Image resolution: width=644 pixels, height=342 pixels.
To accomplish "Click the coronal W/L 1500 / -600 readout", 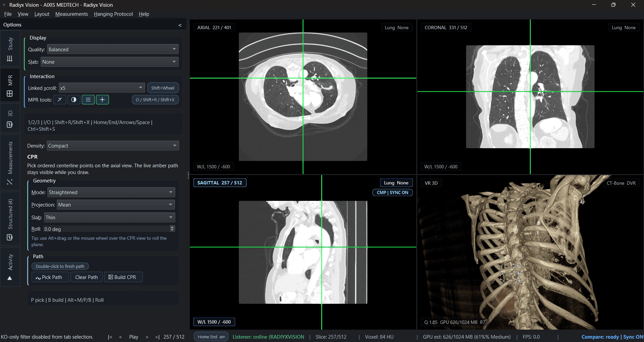I will coord(441,167).
